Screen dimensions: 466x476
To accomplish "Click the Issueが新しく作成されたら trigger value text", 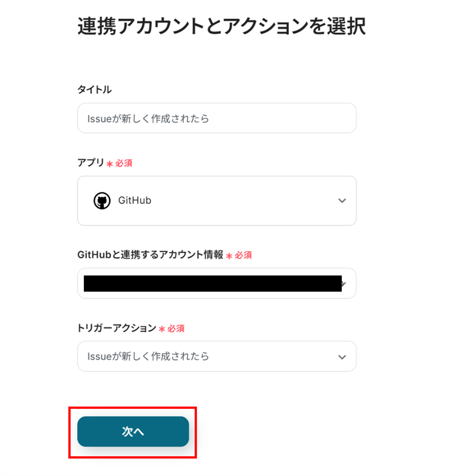I will 148,356.
